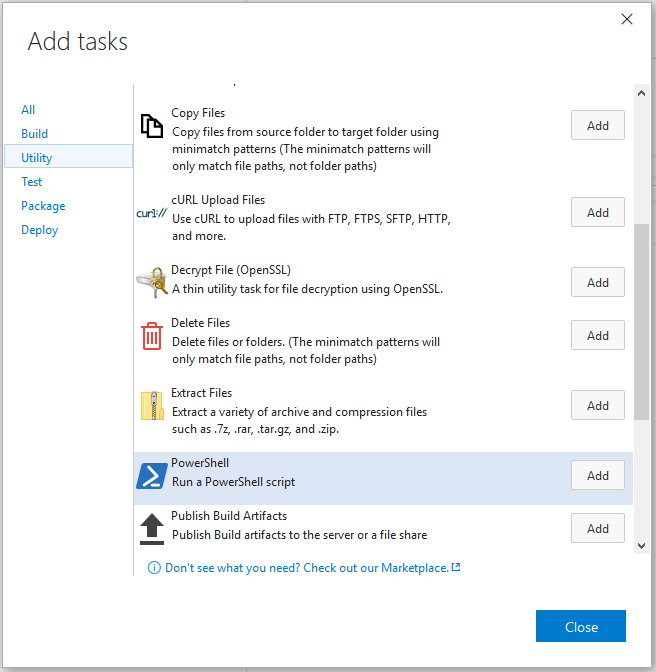
Task: Switch to the All category
Action: pos(28,110)
